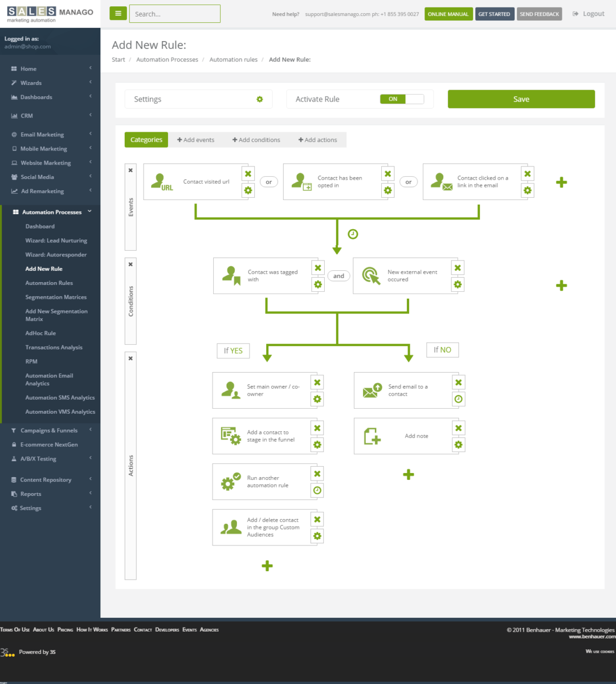Delete the Add note action
The image size is (616, 684).
[459, 428]
